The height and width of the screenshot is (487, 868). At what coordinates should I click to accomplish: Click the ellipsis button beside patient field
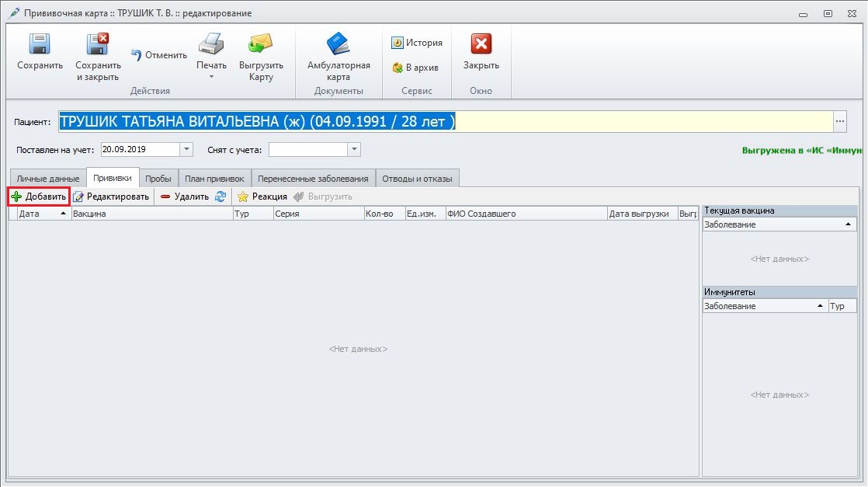click(x=840, y=122)
